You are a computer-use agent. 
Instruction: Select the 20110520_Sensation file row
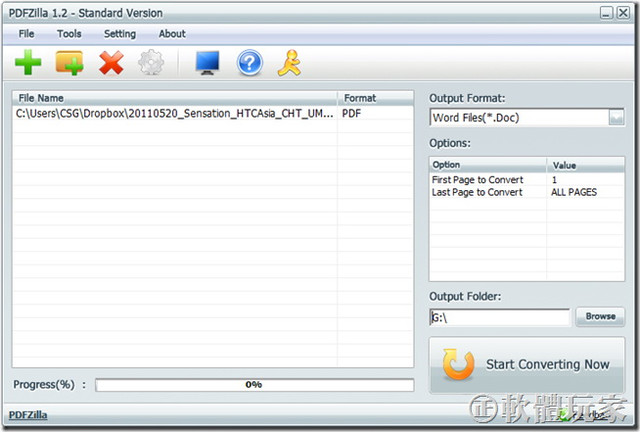[x=212, y=114]
